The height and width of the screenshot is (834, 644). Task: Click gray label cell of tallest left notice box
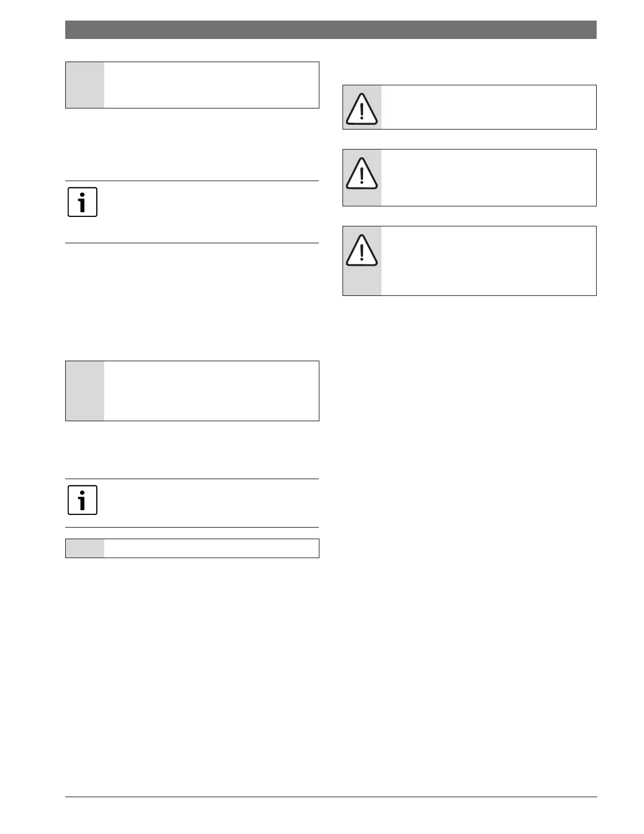[85, 391]
